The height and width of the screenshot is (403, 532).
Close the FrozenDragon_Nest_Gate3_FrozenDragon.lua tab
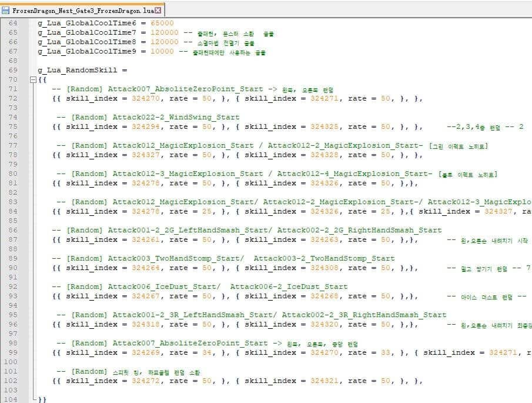[158, 11]
